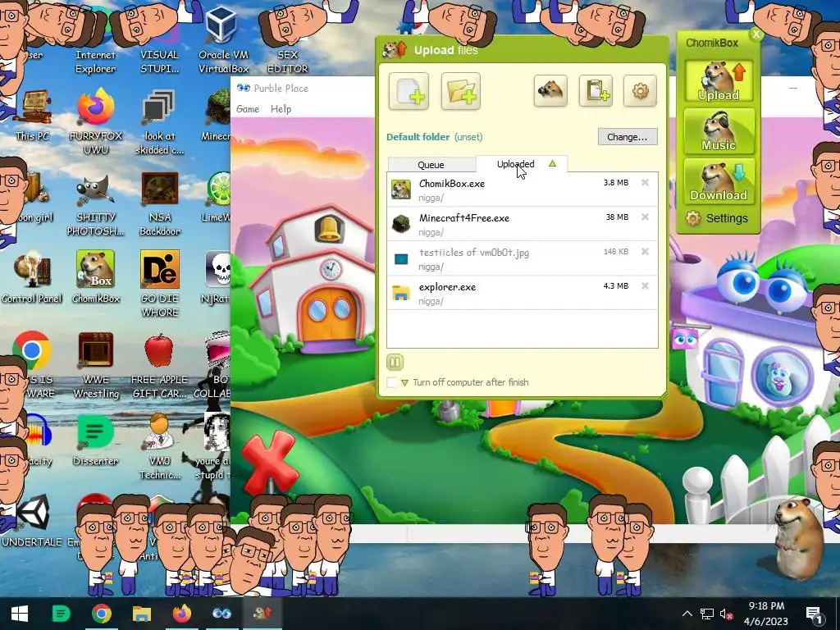Screen dimensions: 840x630
Task: Open the Help menu in Purble Place
Action: point(281,109)
